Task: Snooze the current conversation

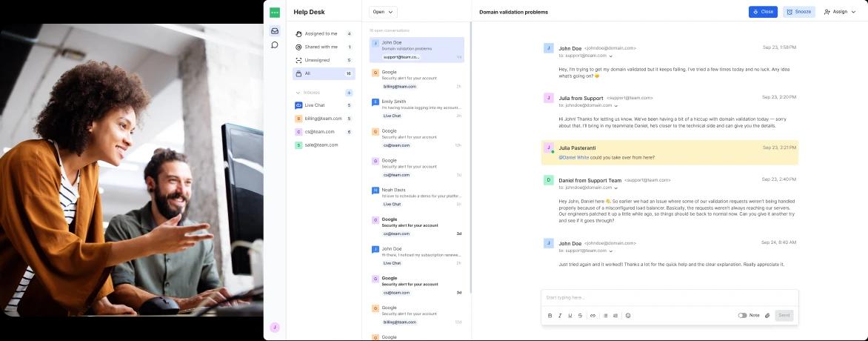Action: [798, 12]
